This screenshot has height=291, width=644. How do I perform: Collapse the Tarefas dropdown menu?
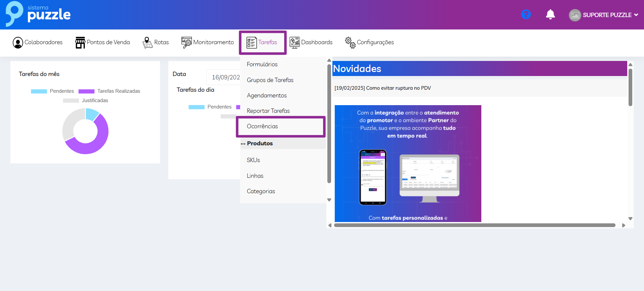262,43
